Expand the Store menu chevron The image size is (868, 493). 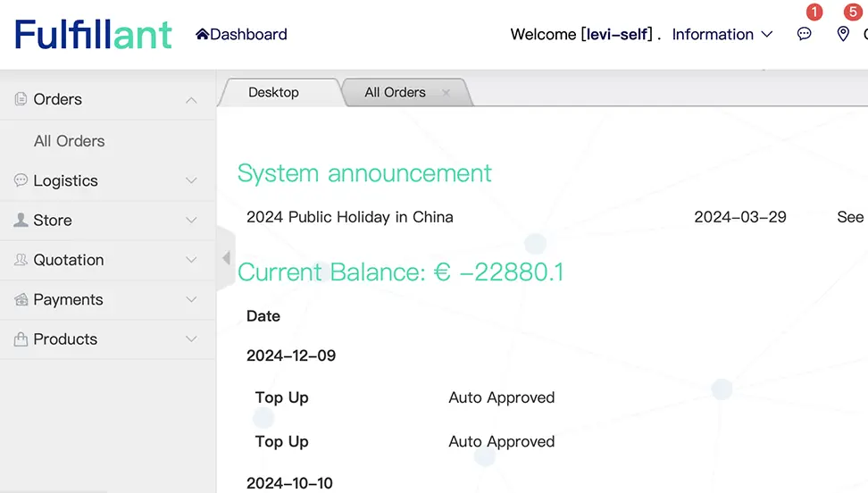click(x=191, y=221)
